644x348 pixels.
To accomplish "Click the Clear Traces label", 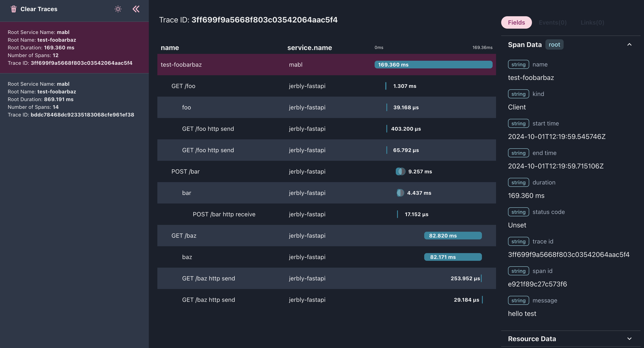I will click(39, 9).
